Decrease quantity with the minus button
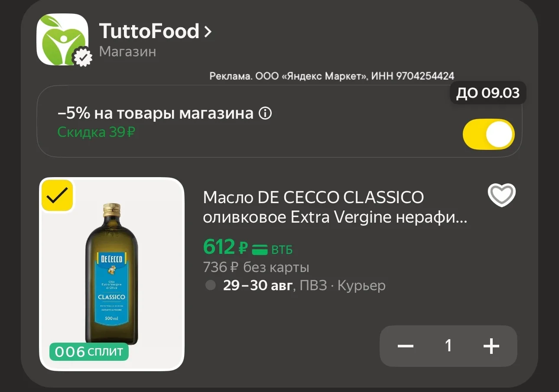The image size is (559, 392). pos(406,346)
